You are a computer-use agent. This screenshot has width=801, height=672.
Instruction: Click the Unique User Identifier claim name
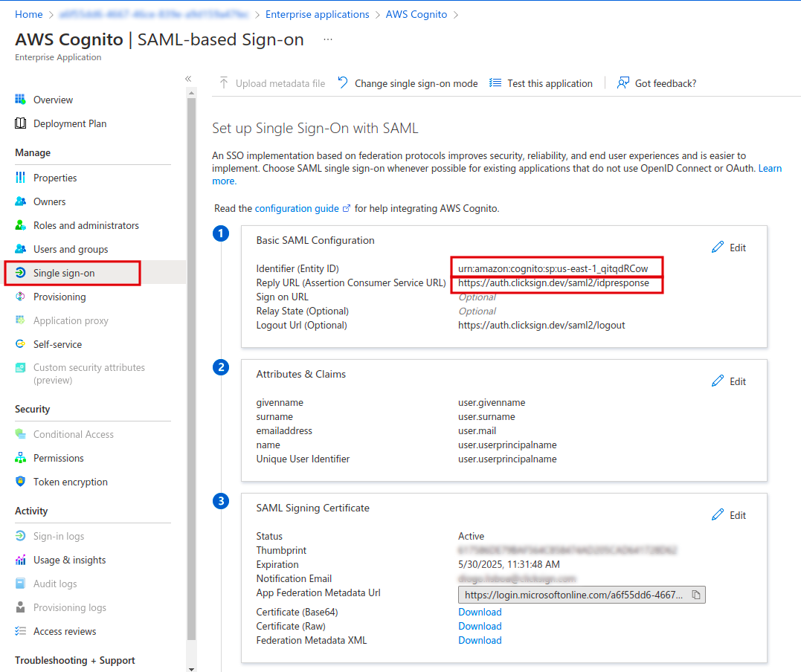click(303, 459)
